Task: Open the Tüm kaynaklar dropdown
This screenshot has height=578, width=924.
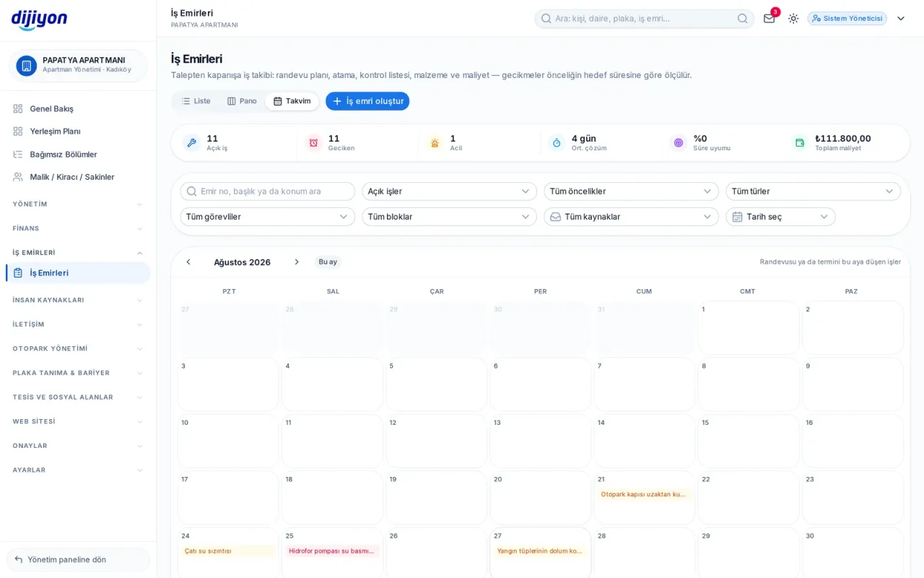Action: tap(631, 217)
